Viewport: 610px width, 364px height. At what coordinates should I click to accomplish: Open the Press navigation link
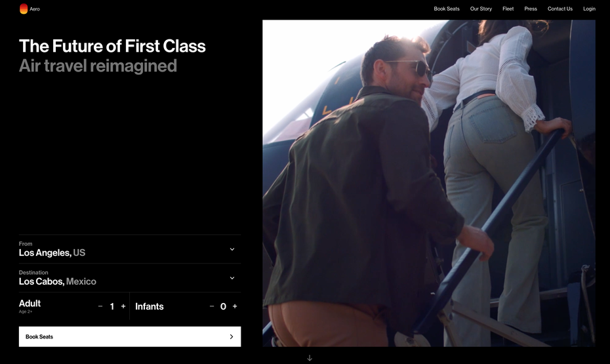pyautogui.click(x=531, y=9)
